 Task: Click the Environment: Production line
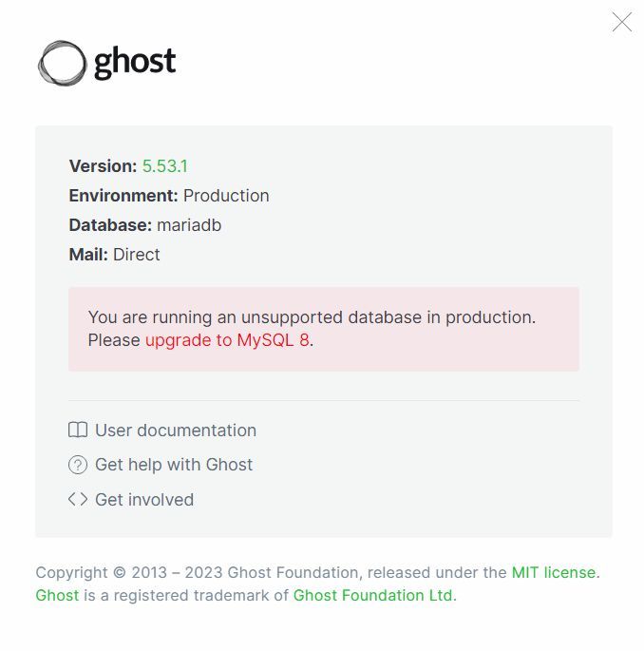pos(169,196)
